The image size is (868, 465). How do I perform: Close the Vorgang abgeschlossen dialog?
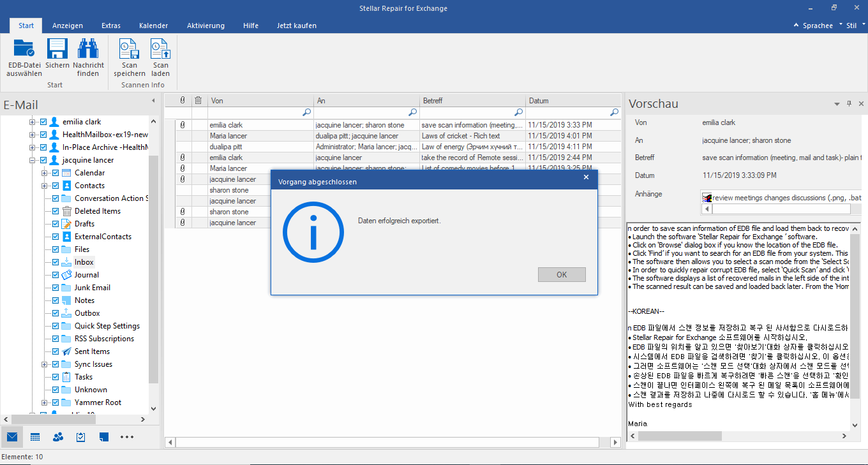pos(586,177)
